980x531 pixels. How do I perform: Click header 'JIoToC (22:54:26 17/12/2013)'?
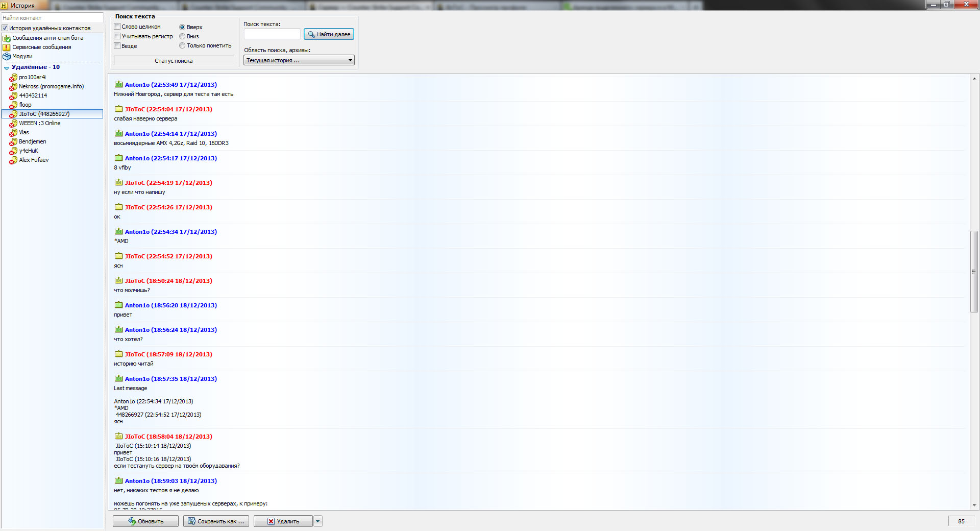[x=168, y=207]
